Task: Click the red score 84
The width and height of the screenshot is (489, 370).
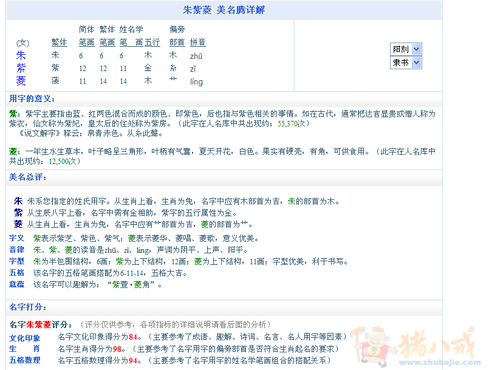Action: click(x=133, y=337)
